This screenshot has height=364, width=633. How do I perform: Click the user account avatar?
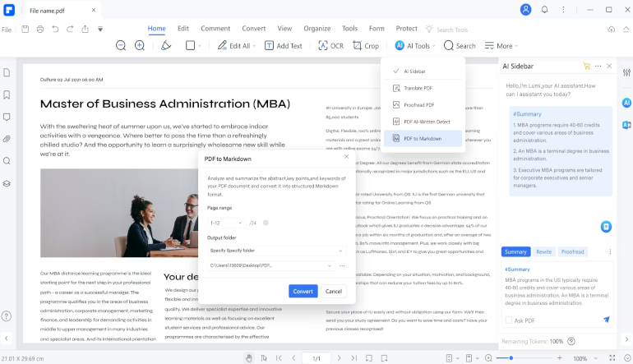click(x=525, y=10)
